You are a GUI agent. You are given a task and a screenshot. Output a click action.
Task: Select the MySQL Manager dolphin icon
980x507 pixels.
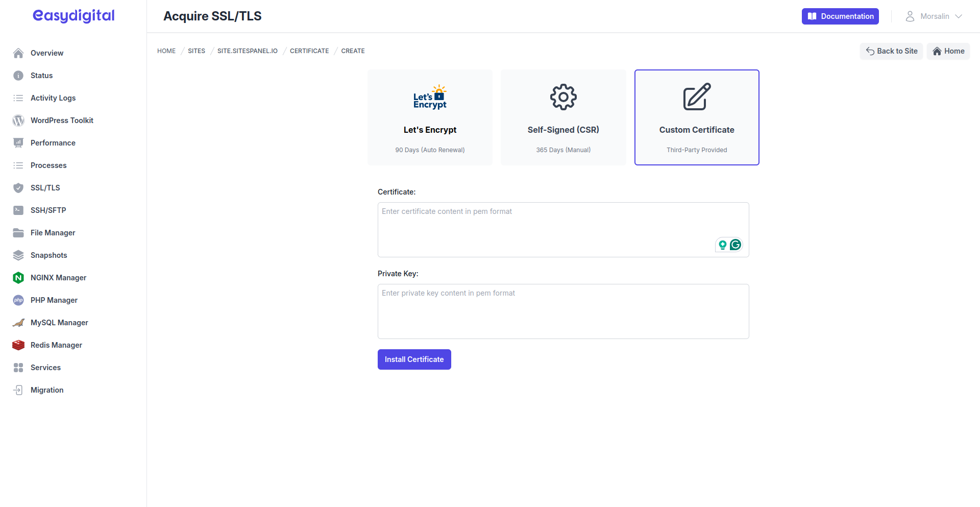click(x=18, y=323)
